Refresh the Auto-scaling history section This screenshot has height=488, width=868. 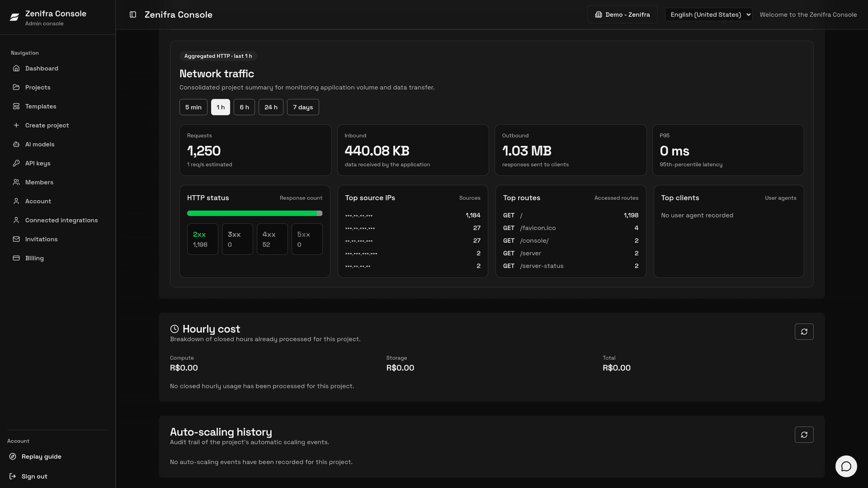coord(804,435)
